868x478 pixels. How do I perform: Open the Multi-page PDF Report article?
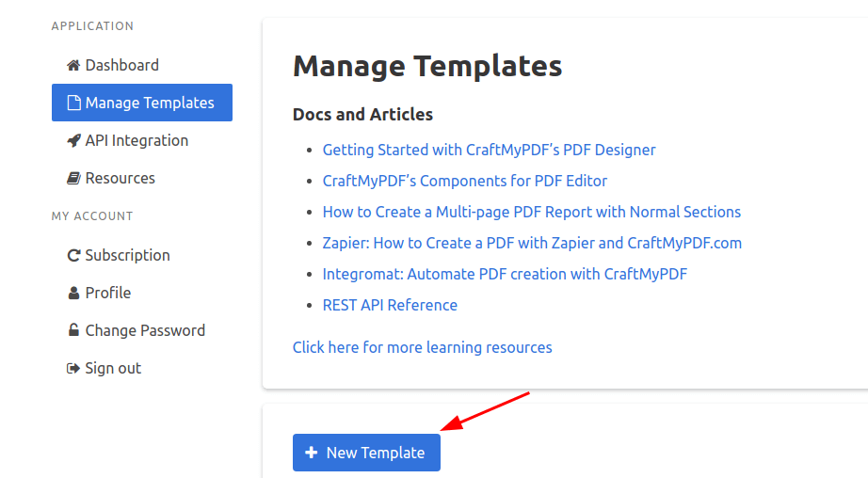(x=531, y=212)
